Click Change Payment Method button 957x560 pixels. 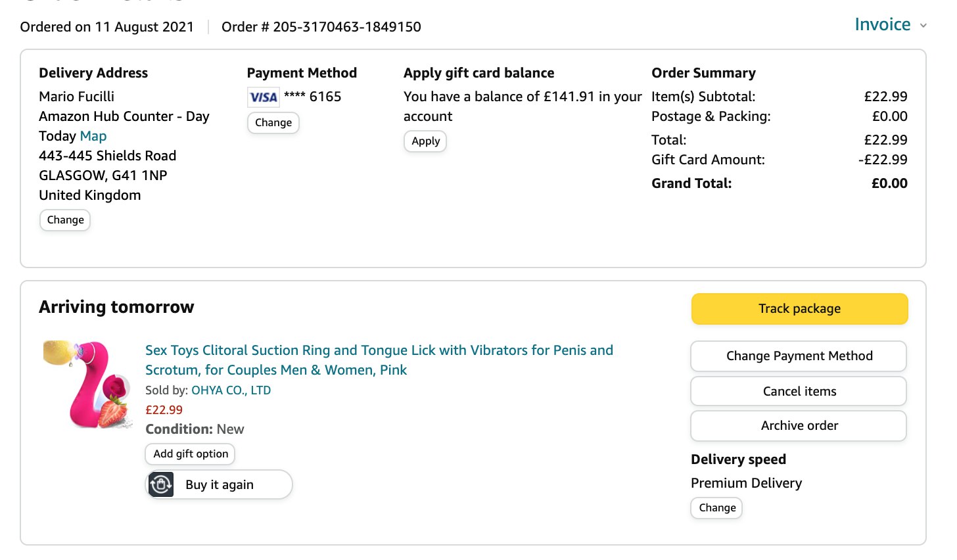pos(799,356)
